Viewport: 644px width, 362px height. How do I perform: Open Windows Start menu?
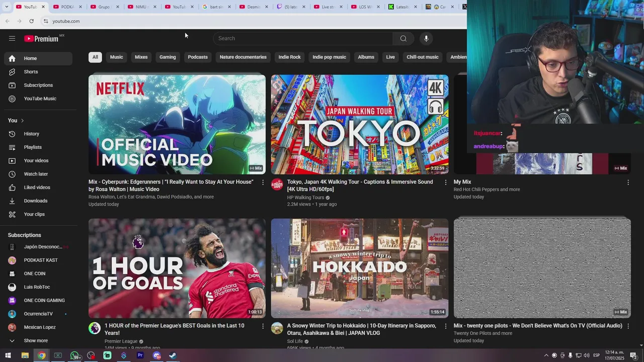coord(8,355)
